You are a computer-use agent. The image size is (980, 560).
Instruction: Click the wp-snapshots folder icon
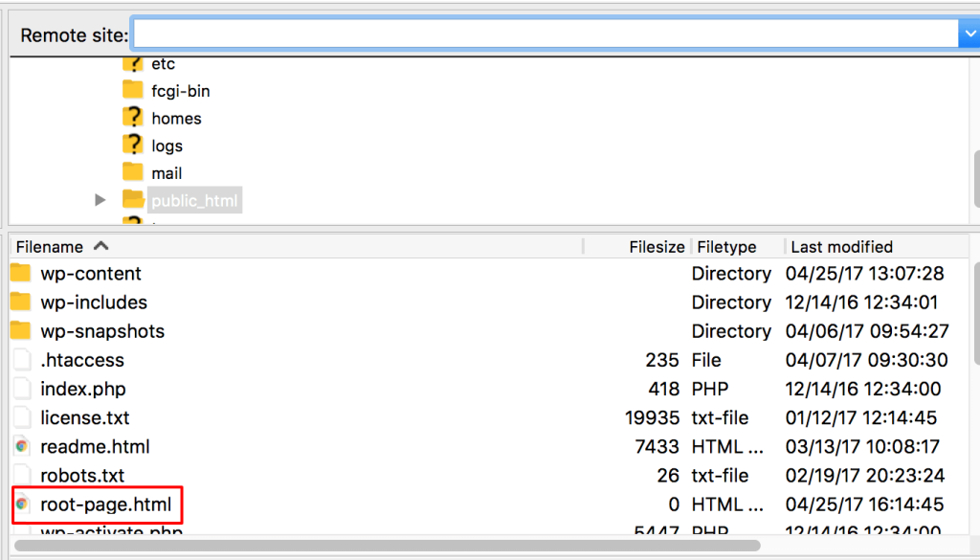[20, 330]
